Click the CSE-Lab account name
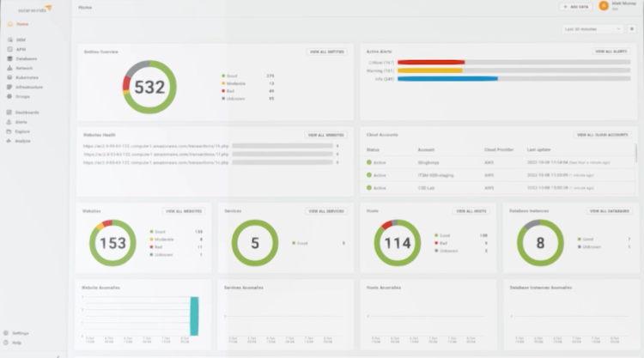This screenshot has width=644, height=358. (426, 188)
